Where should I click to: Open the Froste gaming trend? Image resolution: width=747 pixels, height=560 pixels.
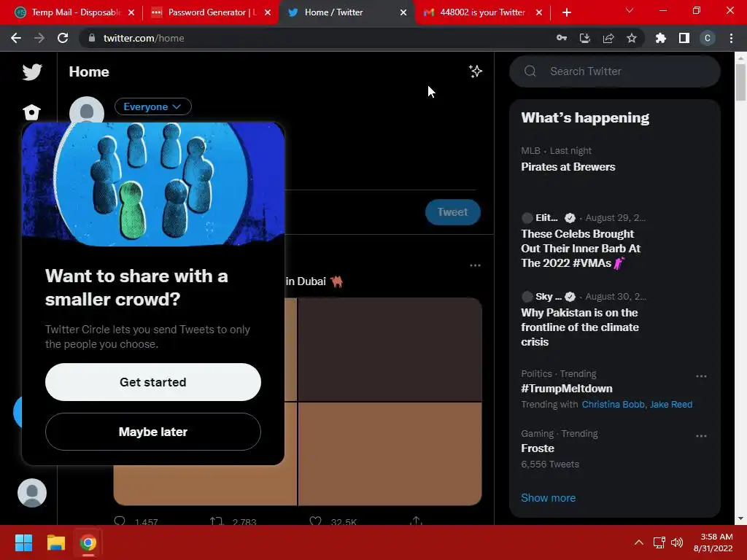click(538, 448)
